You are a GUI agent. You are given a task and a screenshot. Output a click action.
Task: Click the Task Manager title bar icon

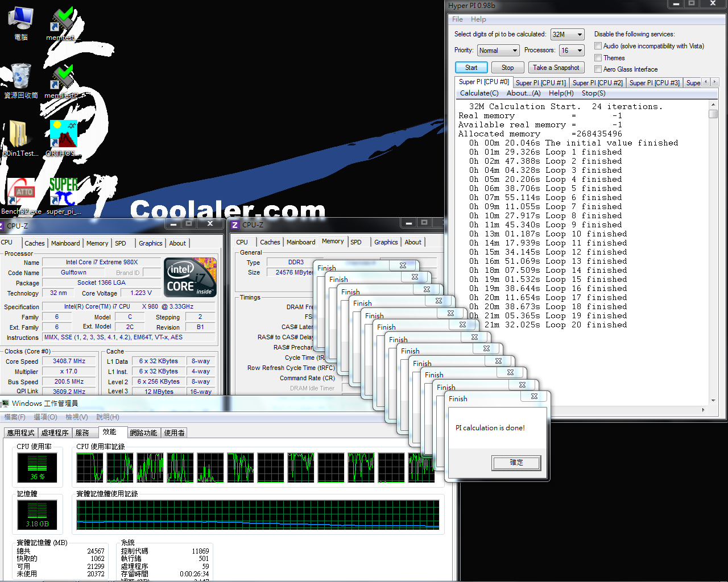5,404
